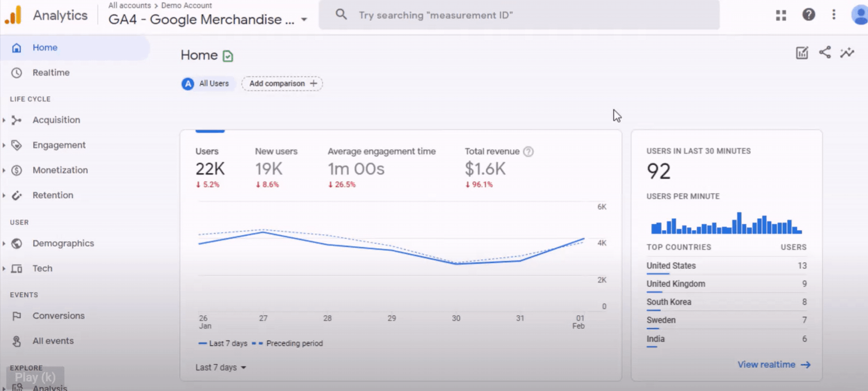Viewport: 868px width, 391px height.
Task: Click the search magnifier icon
Action: pos(341,15)
